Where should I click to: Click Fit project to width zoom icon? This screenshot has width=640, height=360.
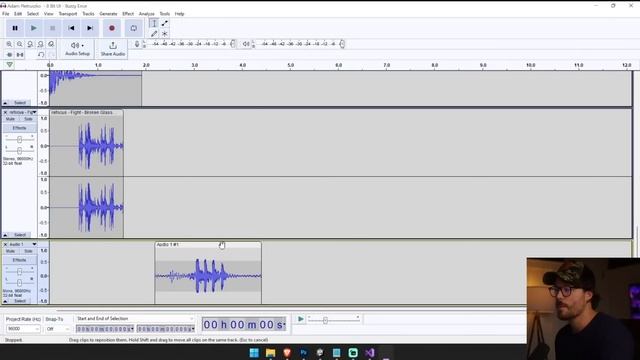tap(40, 44)
